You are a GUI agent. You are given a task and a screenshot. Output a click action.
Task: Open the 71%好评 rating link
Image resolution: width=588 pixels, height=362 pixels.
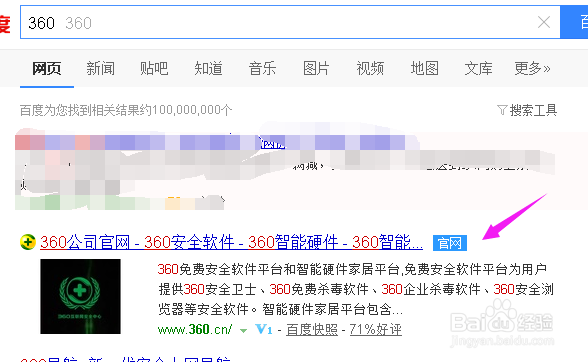click(x=376, y=330)
